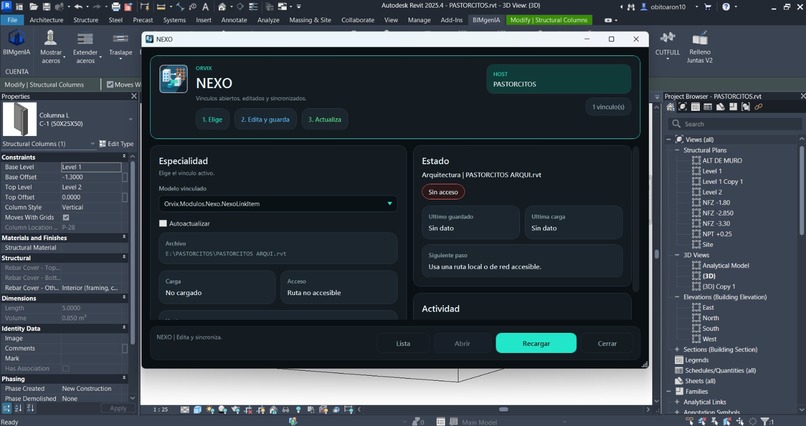The image size is (806, 426).
Task: Click the Mostrar aceros tool
Action: 51,47
